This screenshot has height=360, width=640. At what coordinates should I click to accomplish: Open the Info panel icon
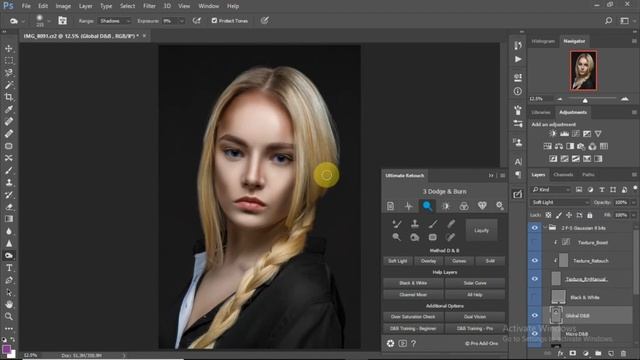[518, 91]
